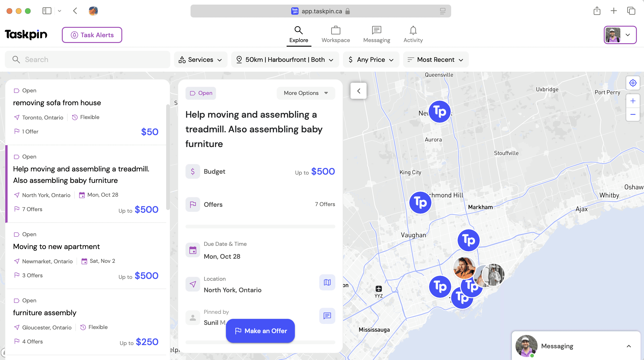Click the Tp map pin near Newmarket
This screenshot has height=360, width=644.
(x=439, y=111)
